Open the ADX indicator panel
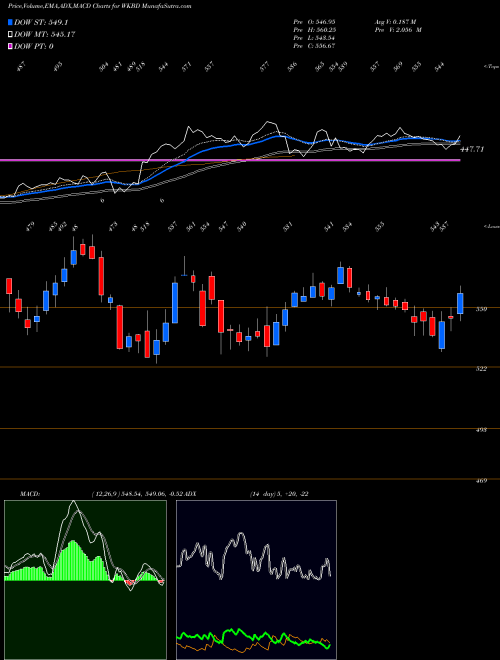The height and width of the screenshot is (660, 500). pyautogui.click(x=256, y=579)
